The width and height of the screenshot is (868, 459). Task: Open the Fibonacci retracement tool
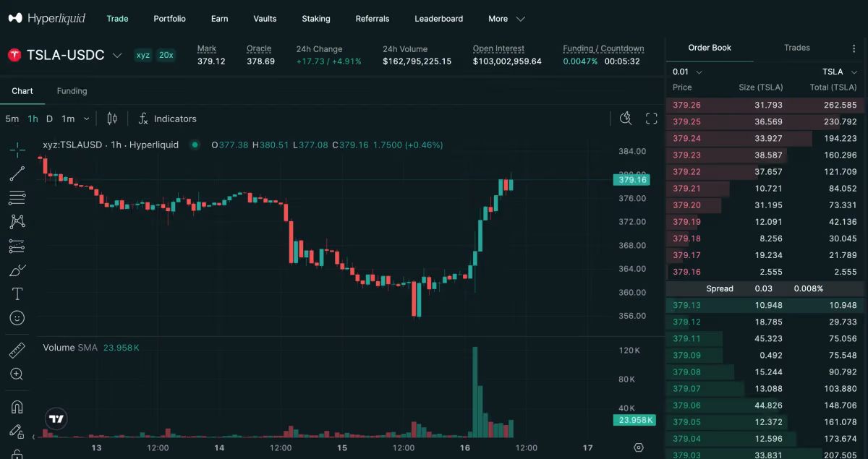17,197
